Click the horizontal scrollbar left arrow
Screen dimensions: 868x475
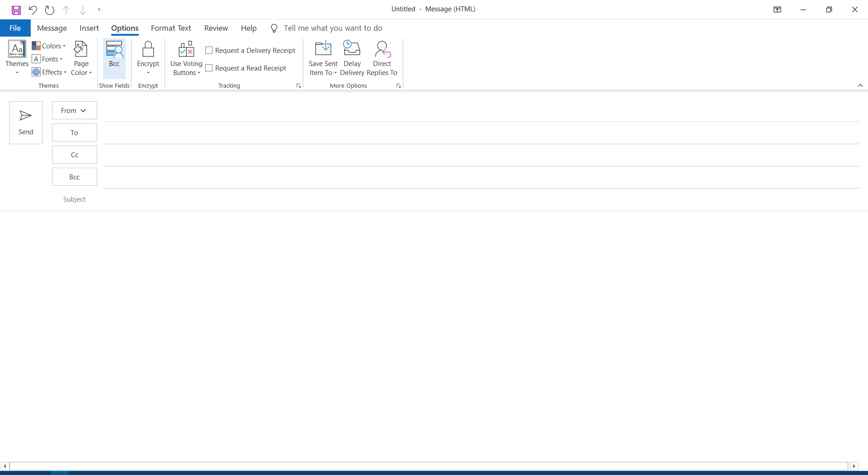(x=5, y=466)
